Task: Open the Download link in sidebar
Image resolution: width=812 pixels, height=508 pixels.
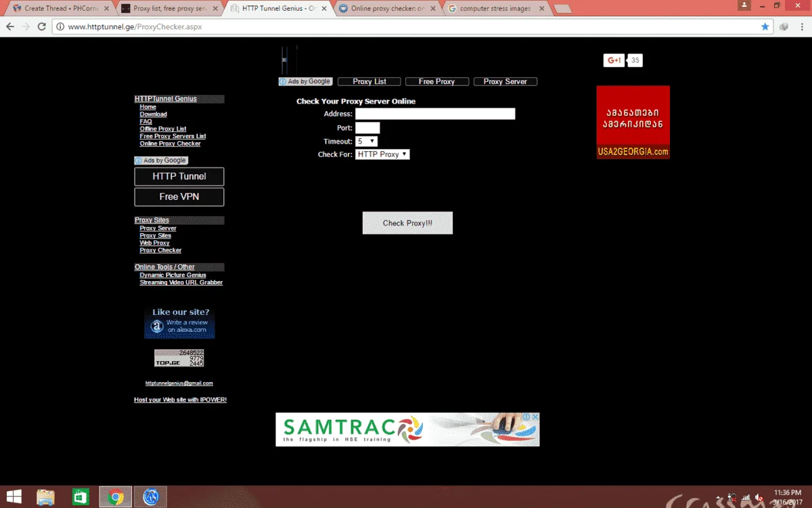Action: tap(153, 114)
